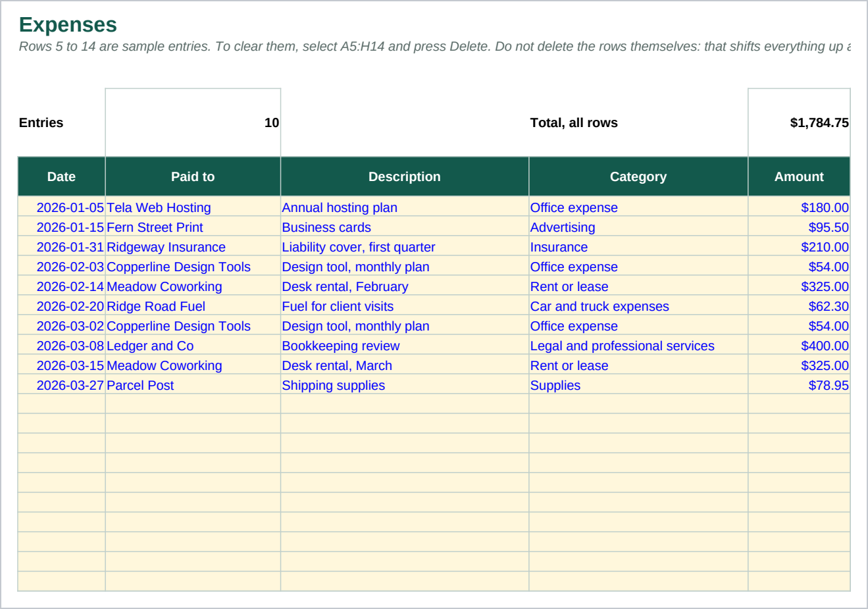Select the Paid to column header
Screen dimensions: 868x609
193,176
